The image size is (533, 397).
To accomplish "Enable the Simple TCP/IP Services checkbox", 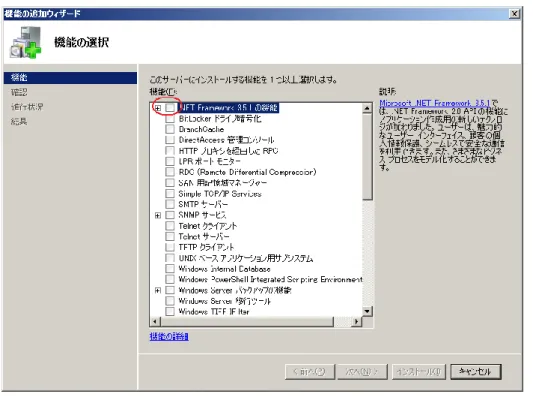I will click(170, 194).
